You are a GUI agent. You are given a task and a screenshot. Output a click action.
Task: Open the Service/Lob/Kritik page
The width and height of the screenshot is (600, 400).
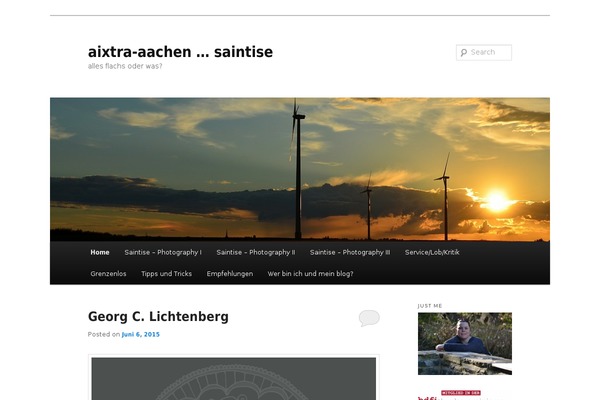(432, 252)
